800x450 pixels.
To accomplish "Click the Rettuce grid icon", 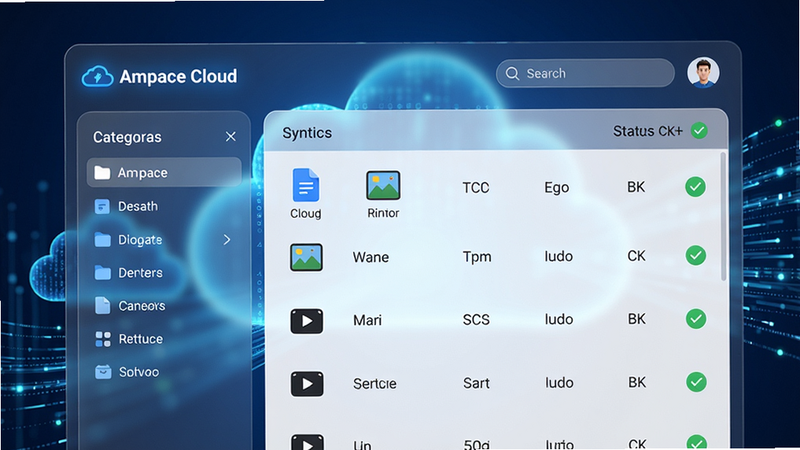I will (103, 339).
